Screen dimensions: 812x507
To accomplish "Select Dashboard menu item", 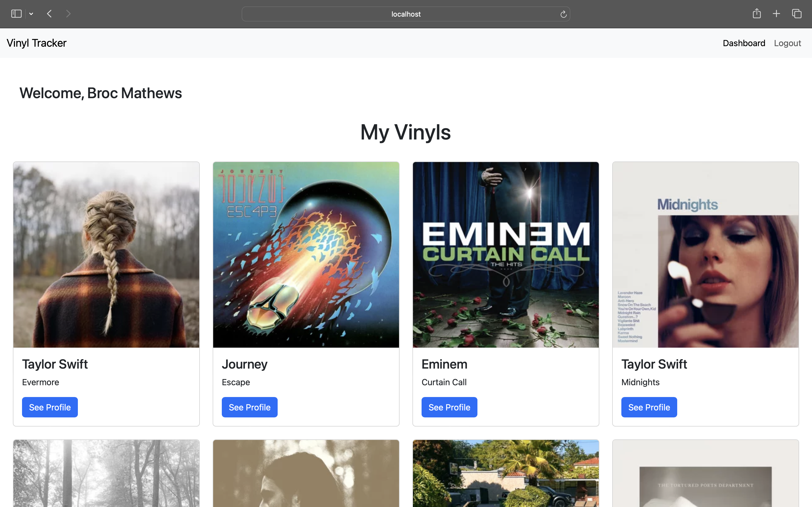I will click(x=744, y=43).
